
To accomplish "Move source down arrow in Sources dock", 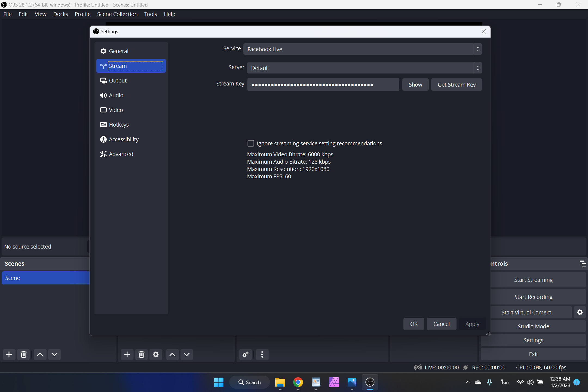I will click(187, 354).
